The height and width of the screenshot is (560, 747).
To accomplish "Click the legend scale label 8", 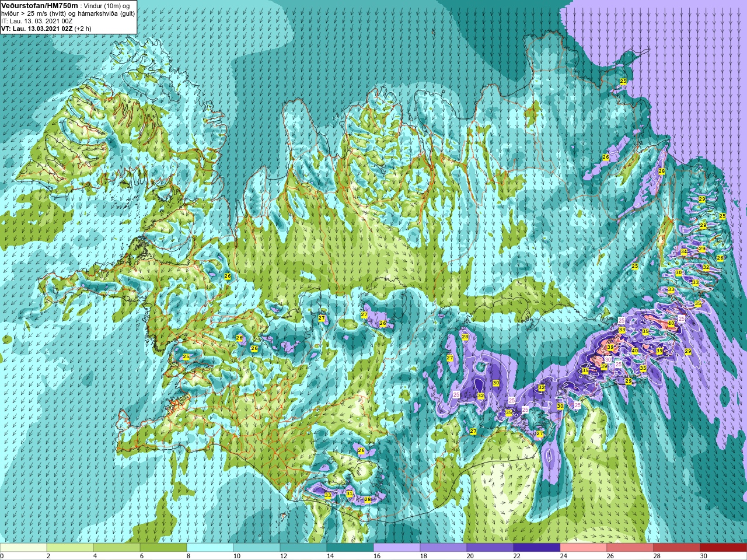I will click(189, 556).
